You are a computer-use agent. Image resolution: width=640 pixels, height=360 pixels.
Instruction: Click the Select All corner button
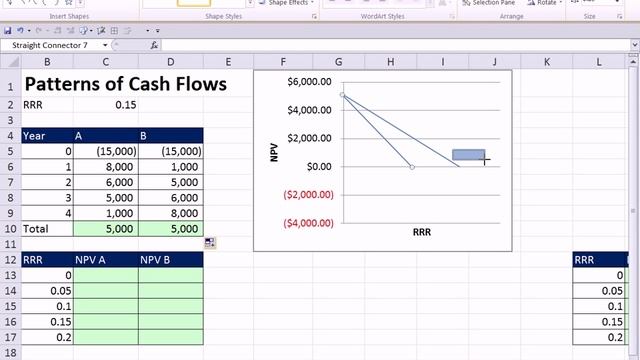11,62
